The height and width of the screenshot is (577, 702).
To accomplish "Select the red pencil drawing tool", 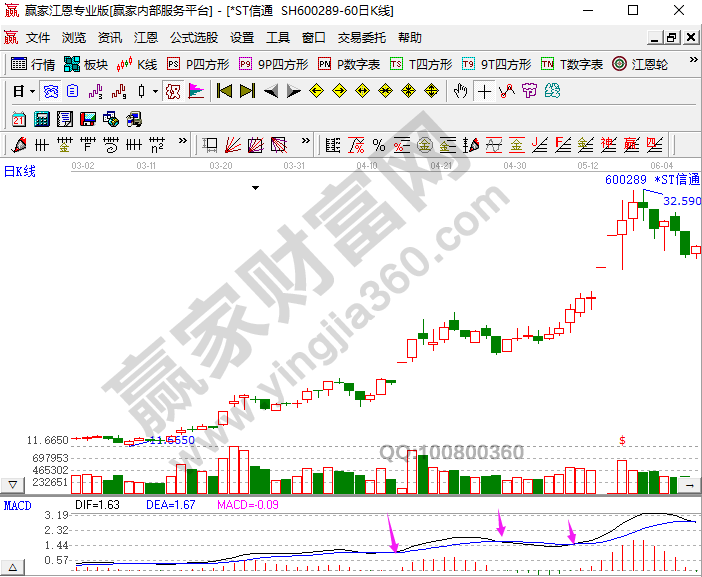I will click(19, 145).
